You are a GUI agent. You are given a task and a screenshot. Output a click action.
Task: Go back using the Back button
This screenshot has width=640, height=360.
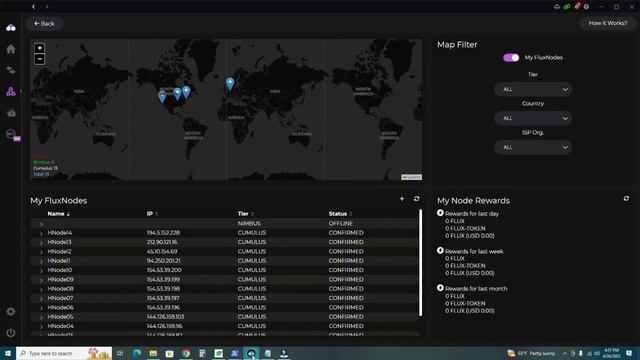click(x=44, y=24)
